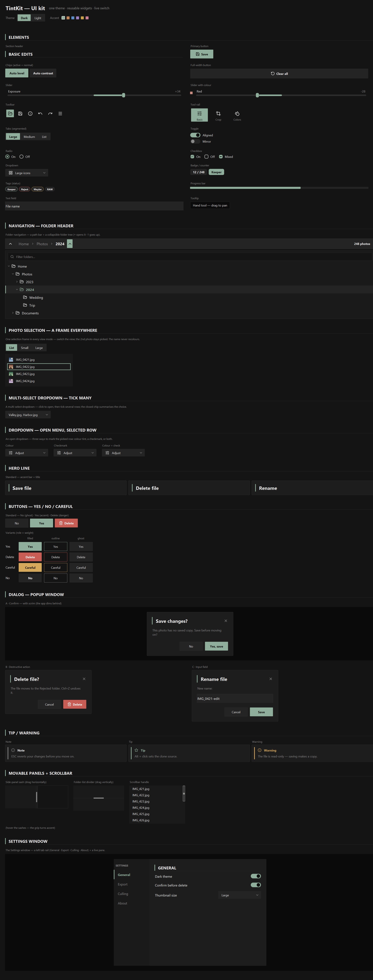
Task: Expand the Documents folder chevron
Action: pos(13,313)
